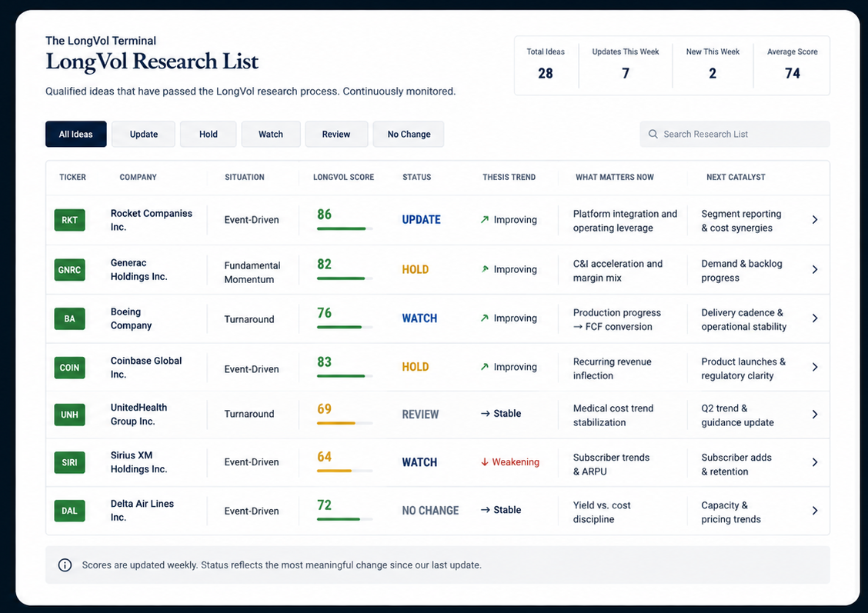The height and width of the screenshot is (613, 868).
Task: Click the UPDATE status for Rocket Companies
Action: click(x=421, y=220)
